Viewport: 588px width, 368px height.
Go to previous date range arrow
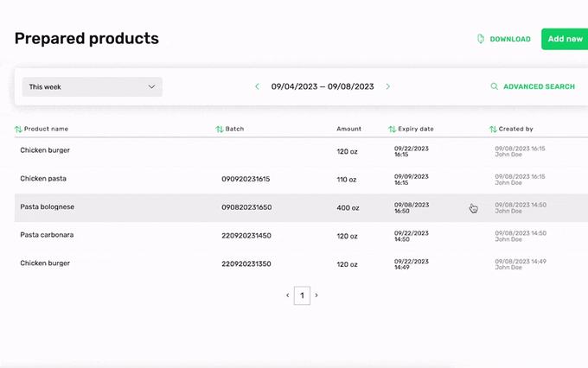pyautogui.click(x=257, y=86)
